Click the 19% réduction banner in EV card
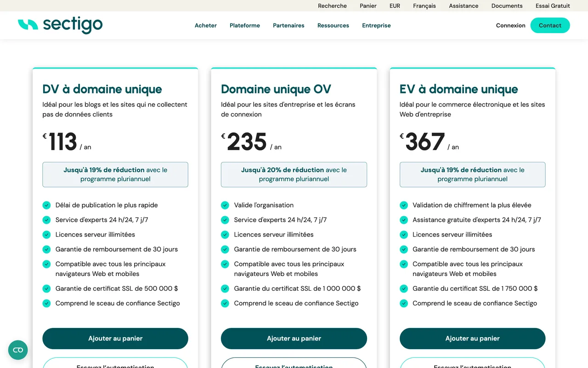588x368 pixels. (472, 174)
